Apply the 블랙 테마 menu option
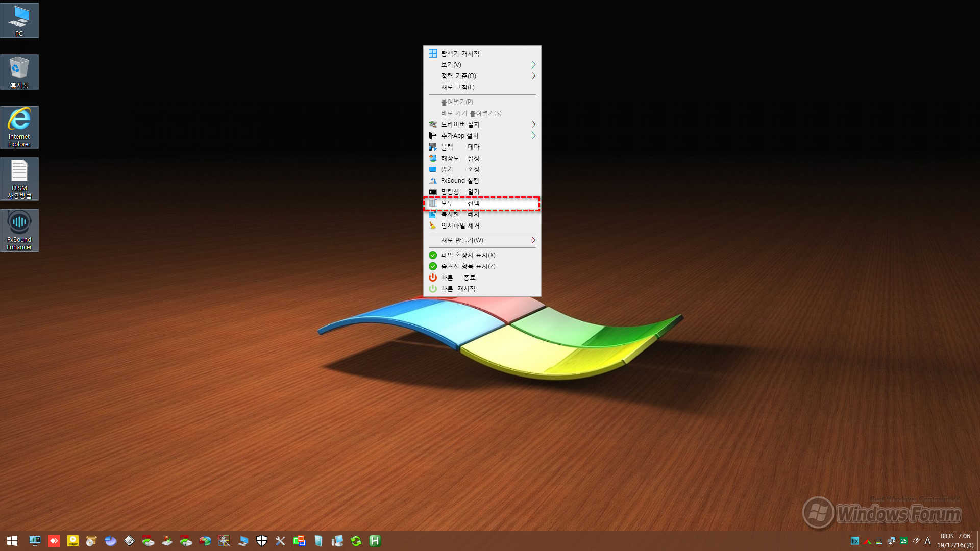Image resolution: width=980 pixels, height=551 pixels. [482, 147]
